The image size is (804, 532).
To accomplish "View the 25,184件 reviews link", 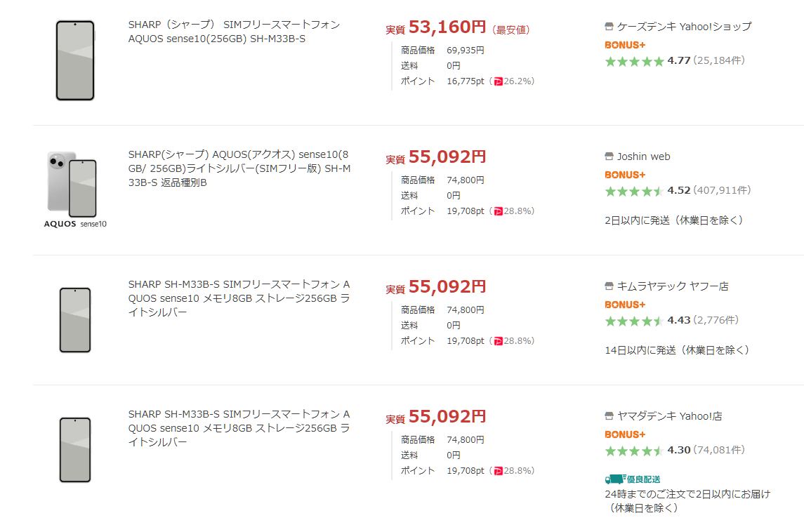I will (719, 60).
